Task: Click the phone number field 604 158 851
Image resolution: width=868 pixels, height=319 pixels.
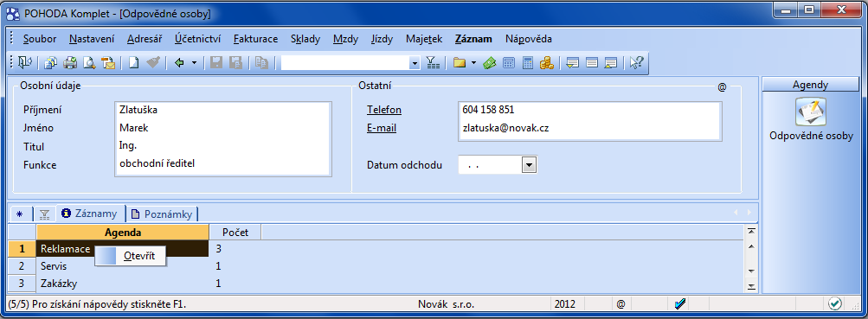Action: (x=589, y=110)
